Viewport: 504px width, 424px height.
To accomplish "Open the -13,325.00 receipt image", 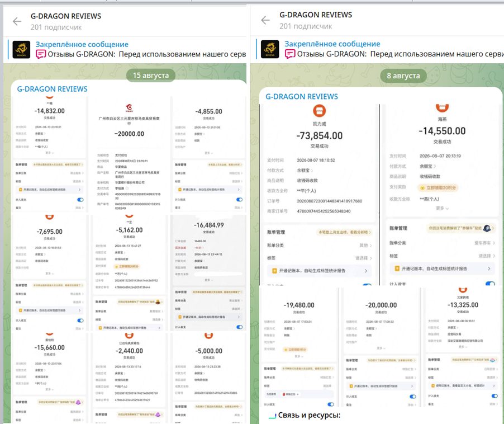I will (463, 347).
